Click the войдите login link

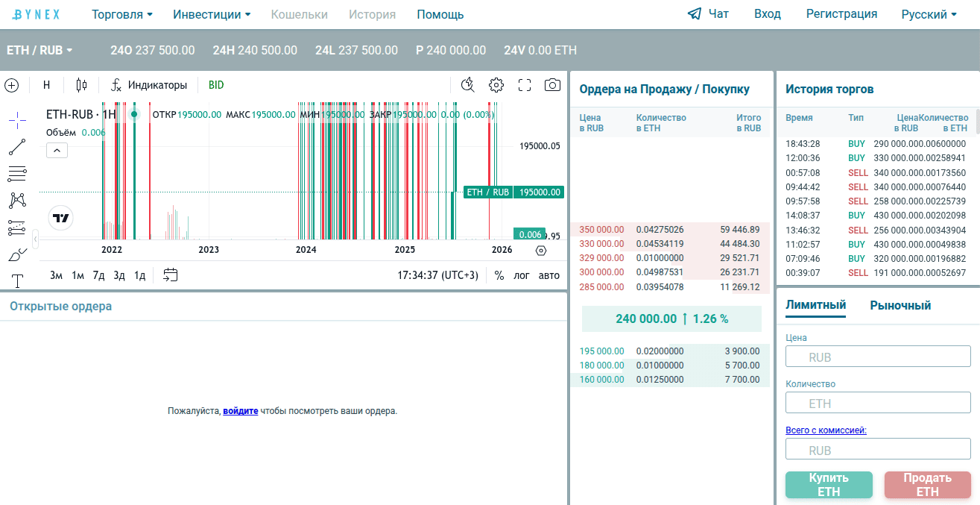coord(240,411)
